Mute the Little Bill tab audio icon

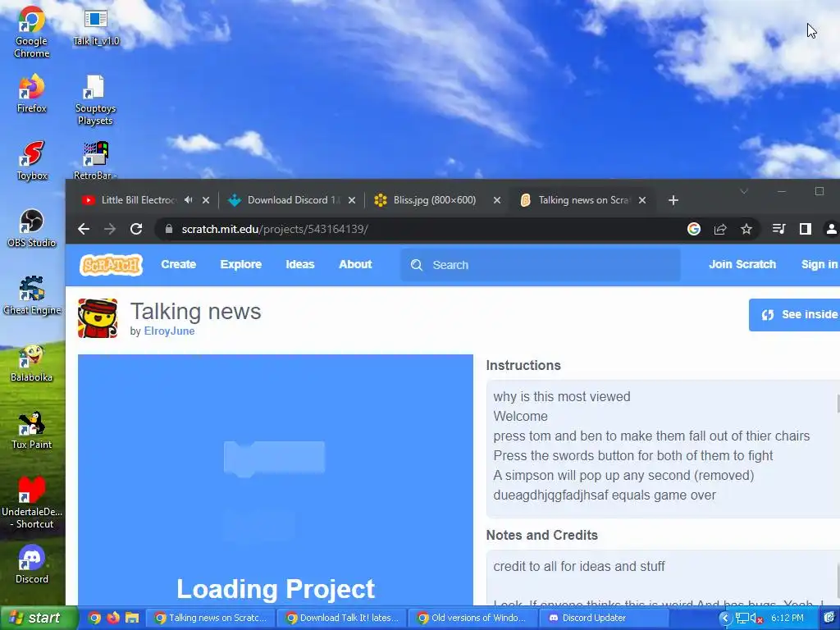point(188,200)
